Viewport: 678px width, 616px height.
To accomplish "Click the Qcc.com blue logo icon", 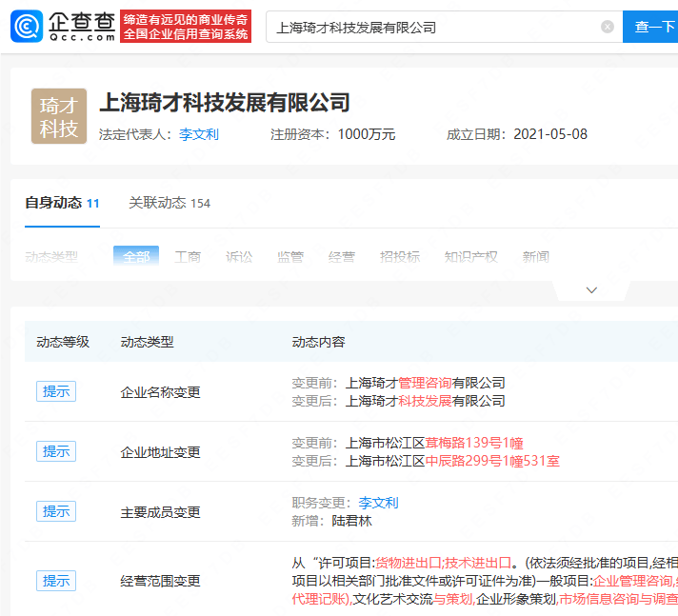I will (x=27, y=27).
